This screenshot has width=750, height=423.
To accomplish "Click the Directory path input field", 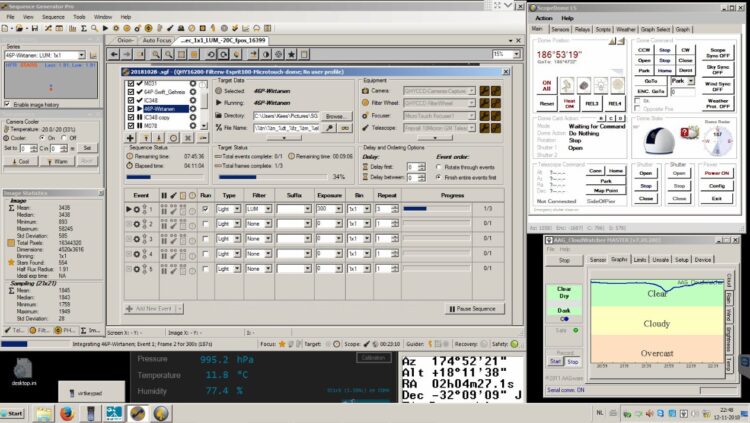I will point(286,116).
